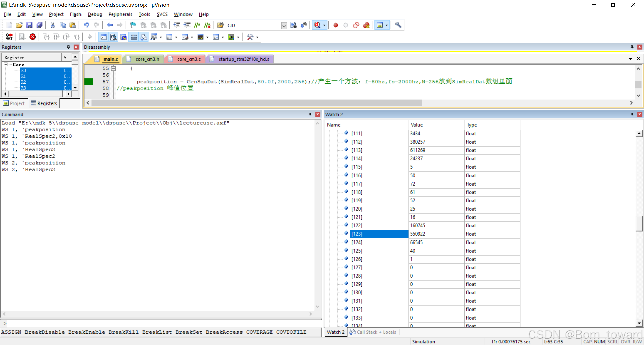644x345 pixels.
Task: Cut selection with scissors icon
Action: [53, 25]
